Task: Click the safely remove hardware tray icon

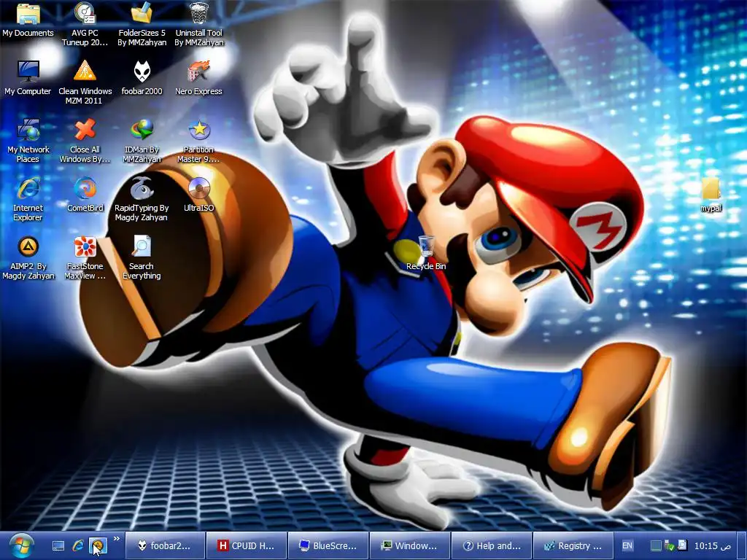Action: coord(669,545)
